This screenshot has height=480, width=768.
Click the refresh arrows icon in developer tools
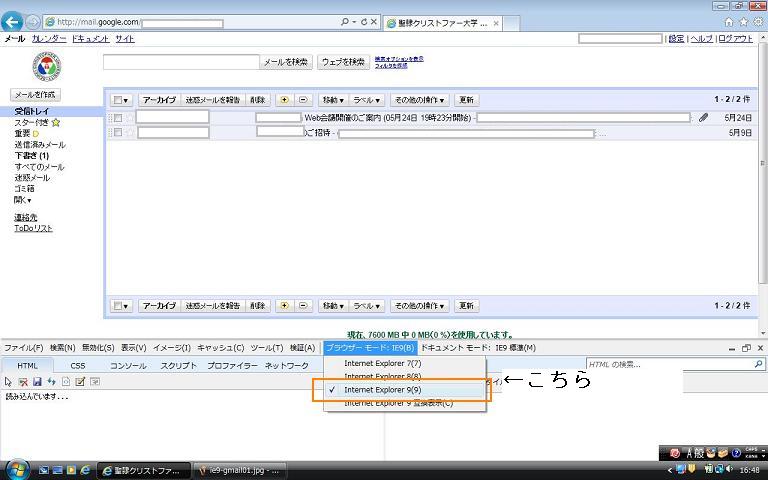click(51, 382)
